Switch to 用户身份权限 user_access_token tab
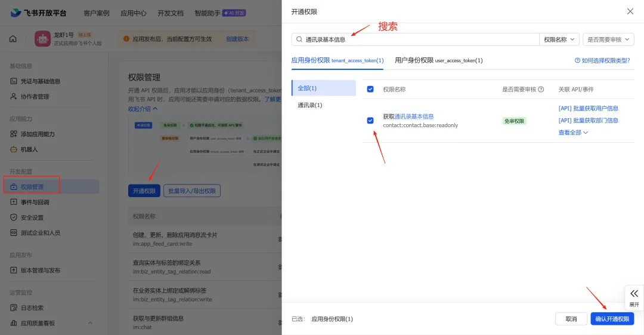This screenshot has width=644, height=335. tap(439, 60)
